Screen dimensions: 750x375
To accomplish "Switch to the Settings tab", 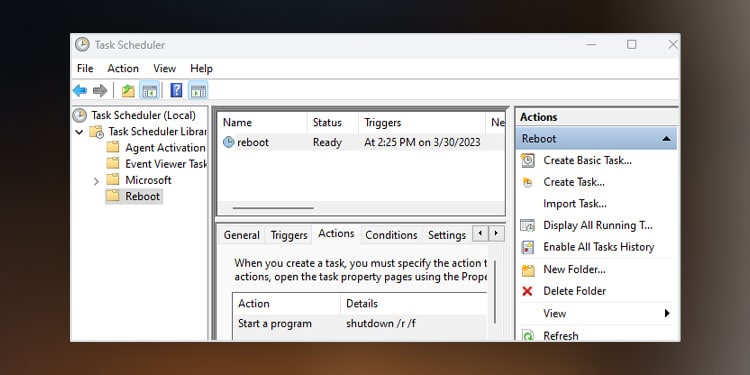I will coord(447,235).
